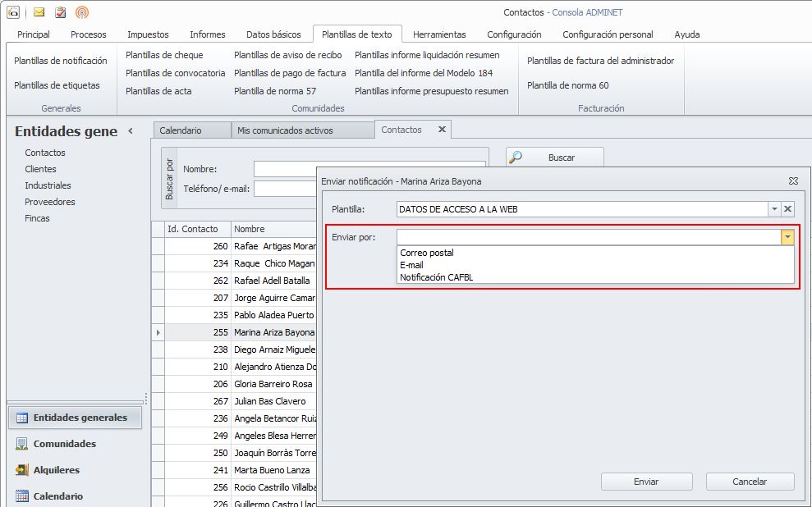The width and height of the screenshot is (812, 507).
Task: Select Clientes in the side tree
Action: pyautogui.click(x=40, y=169)
